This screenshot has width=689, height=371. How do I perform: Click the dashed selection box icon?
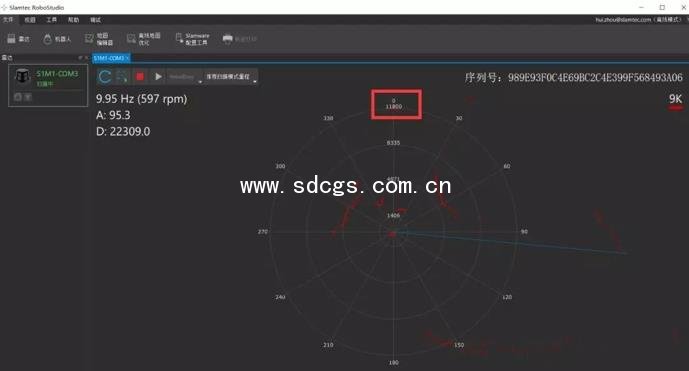(122, 76)
